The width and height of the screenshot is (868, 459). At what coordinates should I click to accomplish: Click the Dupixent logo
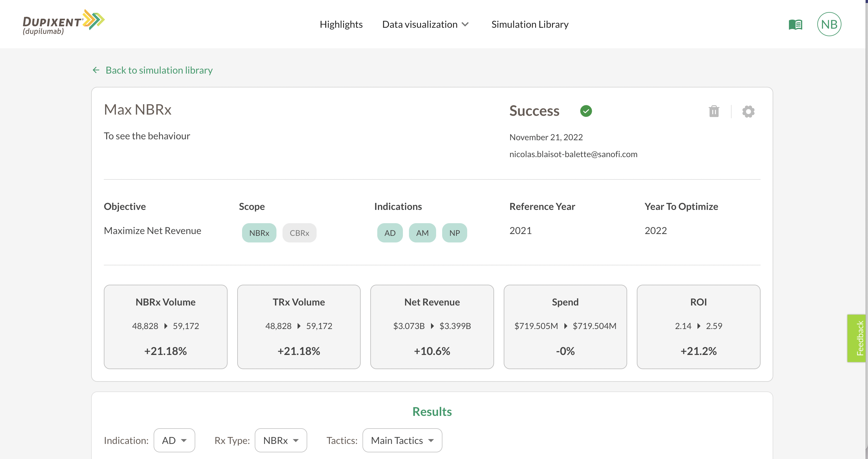63,22
